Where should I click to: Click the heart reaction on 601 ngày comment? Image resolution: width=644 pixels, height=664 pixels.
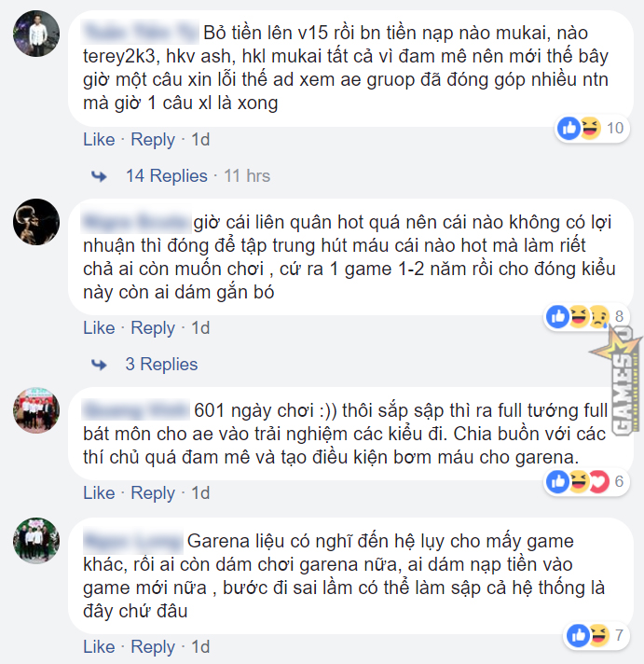pyautogui.click(x=598, y=481)
